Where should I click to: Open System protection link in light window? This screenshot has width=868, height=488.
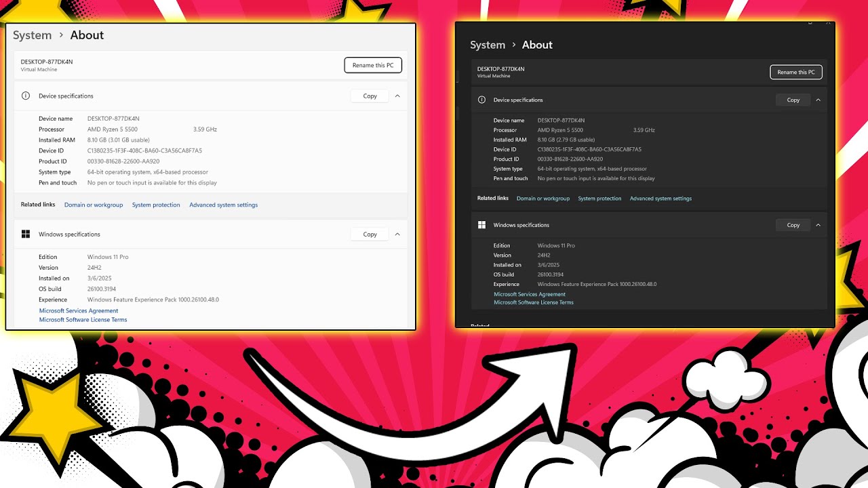156,205
